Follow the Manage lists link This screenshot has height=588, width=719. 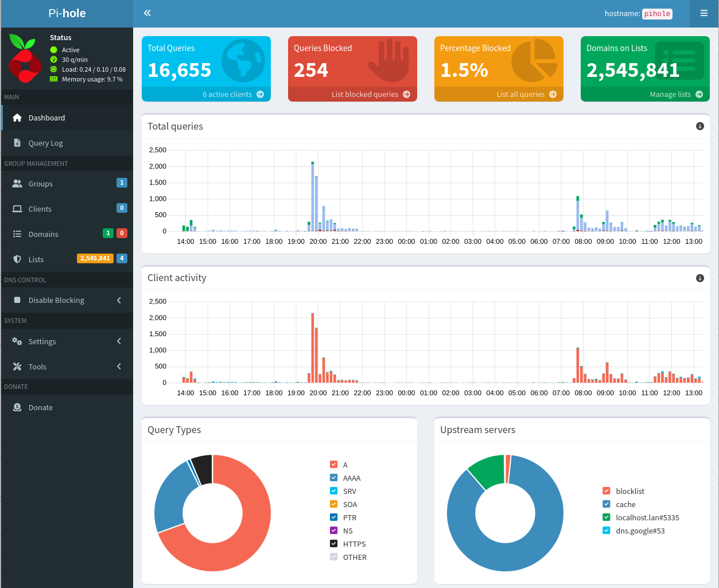(x=646, y=94)
